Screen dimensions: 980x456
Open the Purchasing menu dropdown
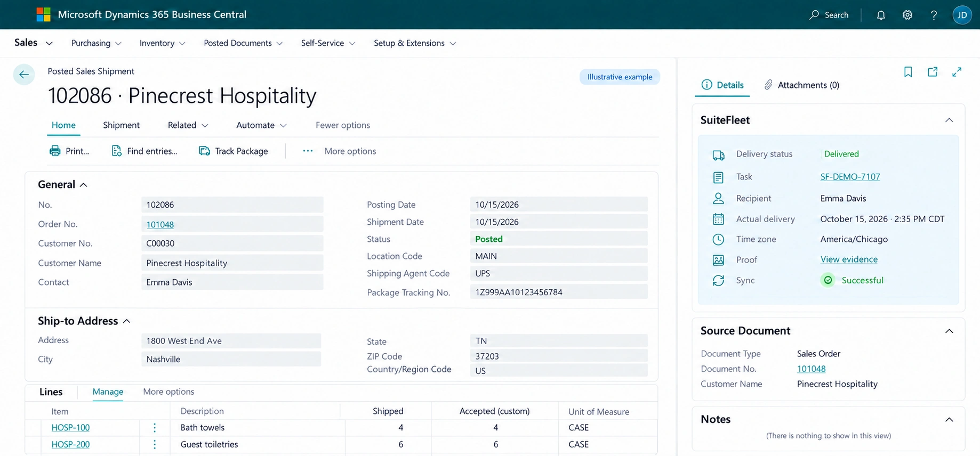(x=96, y=43)
